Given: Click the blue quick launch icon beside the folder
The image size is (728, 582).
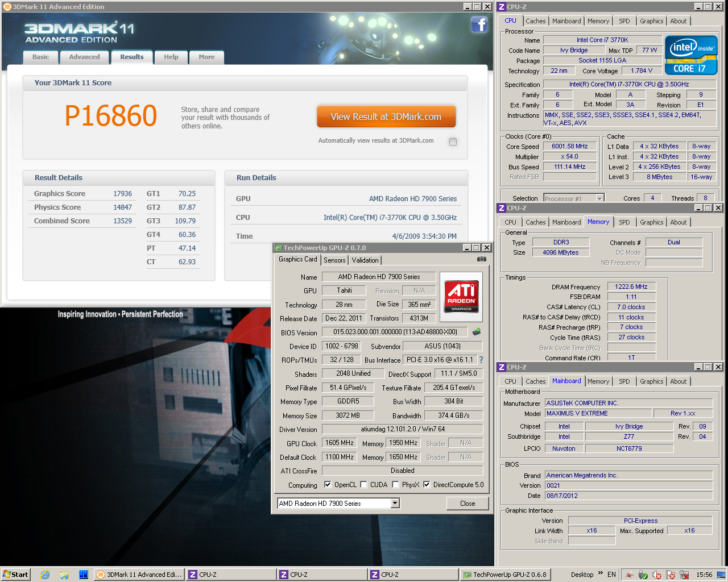Looking at the screenshot, I should pyautogui.click(x=83, y=575).
